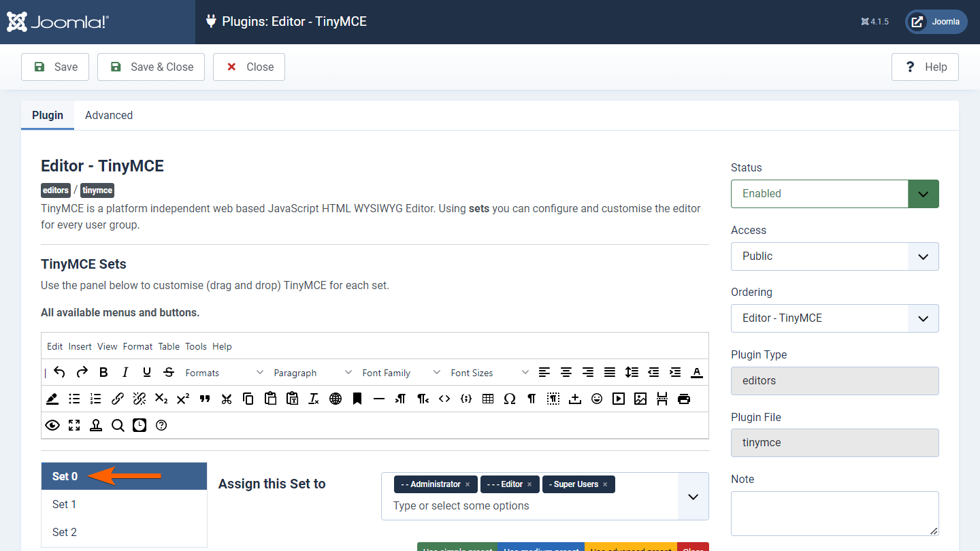
Task: Click the Insert Link chain icon
Action: [118, 399]
